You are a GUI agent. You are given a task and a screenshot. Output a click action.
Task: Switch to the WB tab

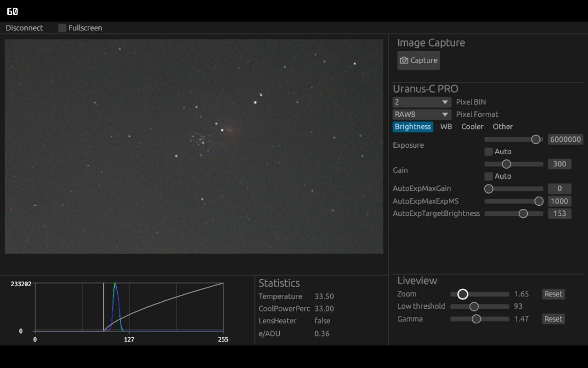point(446,126)
